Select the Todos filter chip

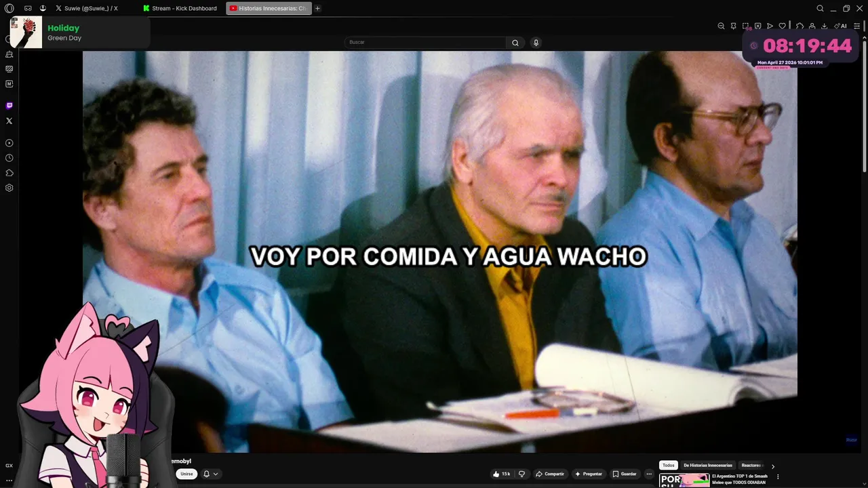click(x=669, y=466)
